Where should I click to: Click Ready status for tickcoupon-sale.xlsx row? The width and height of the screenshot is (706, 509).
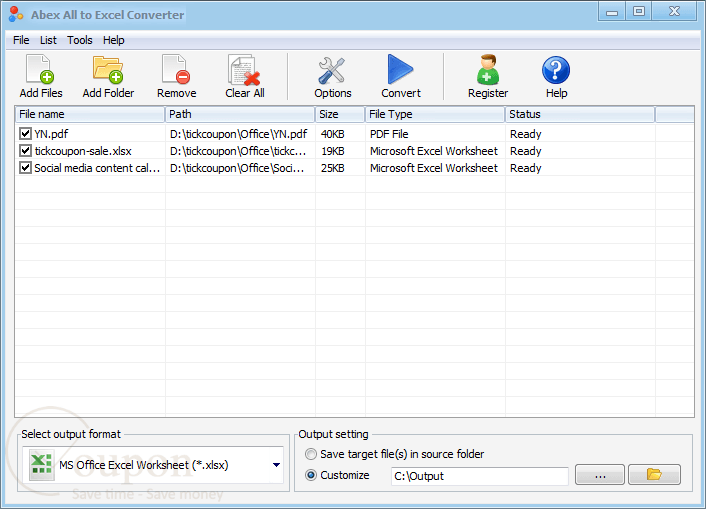(x=525, y=151)
